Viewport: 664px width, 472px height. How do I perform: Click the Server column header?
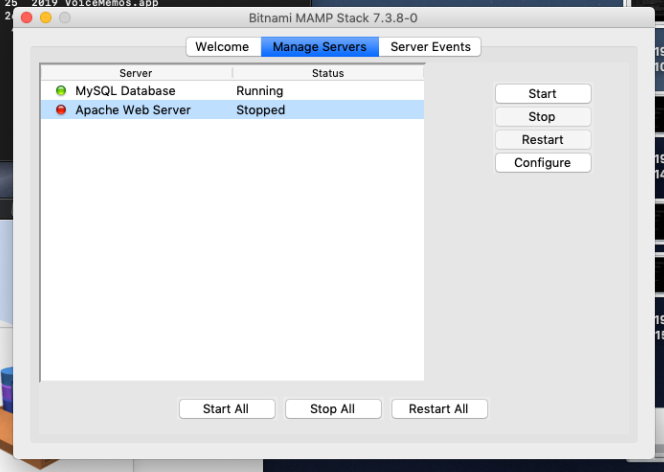[x=136, y=73]
